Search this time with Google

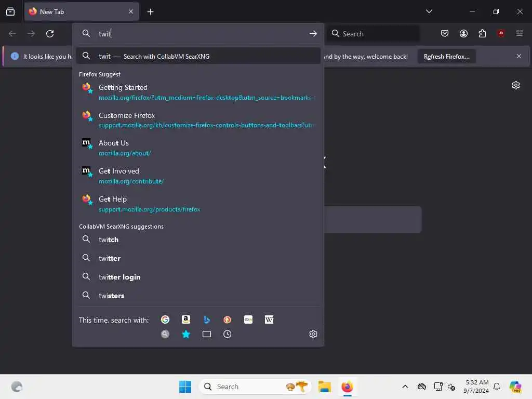(165, 320)
